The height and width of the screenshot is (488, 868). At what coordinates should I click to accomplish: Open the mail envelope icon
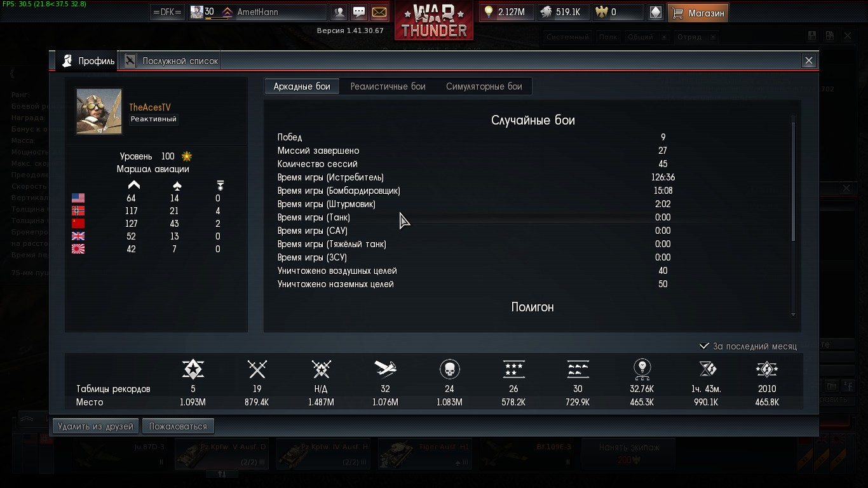(379, 12)
